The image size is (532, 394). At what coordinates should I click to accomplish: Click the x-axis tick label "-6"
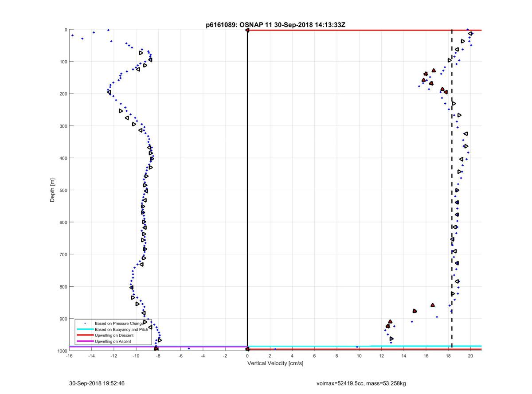click(x=180, y=356)
